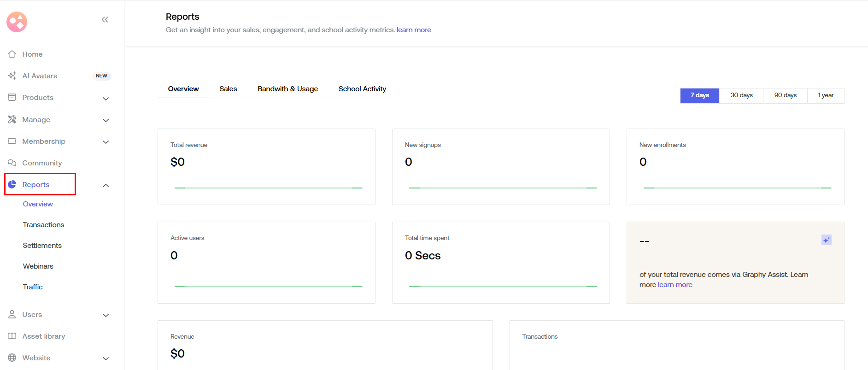Set time range to 1 year
The height and width of the screenshot is (370, 868).
pyautogui.click(x=826, y=95)
